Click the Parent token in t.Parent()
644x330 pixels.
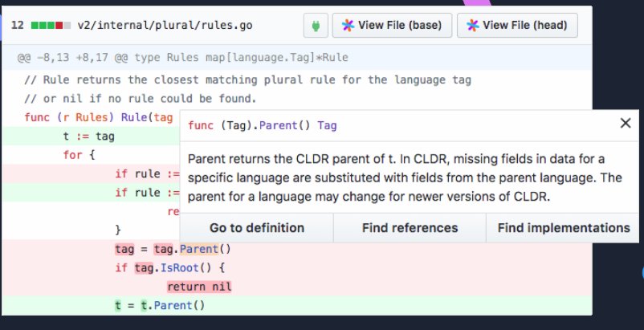click(173, 305)
